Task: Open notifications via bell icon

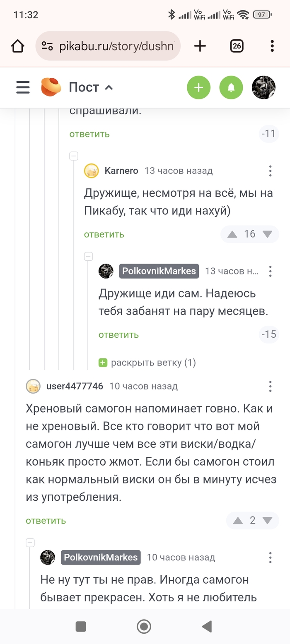Action: click(x=231, y=87)
